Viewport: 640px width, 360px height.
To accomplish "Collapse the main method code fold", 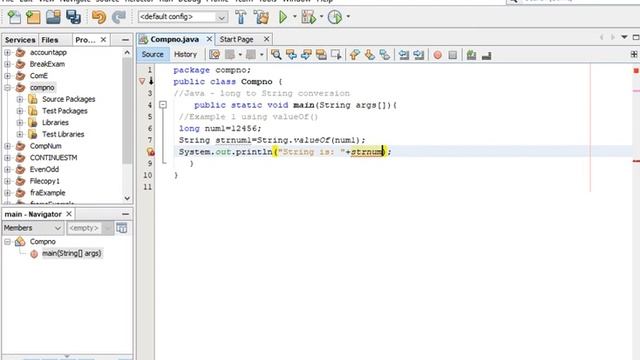I will tap(163, 105).
